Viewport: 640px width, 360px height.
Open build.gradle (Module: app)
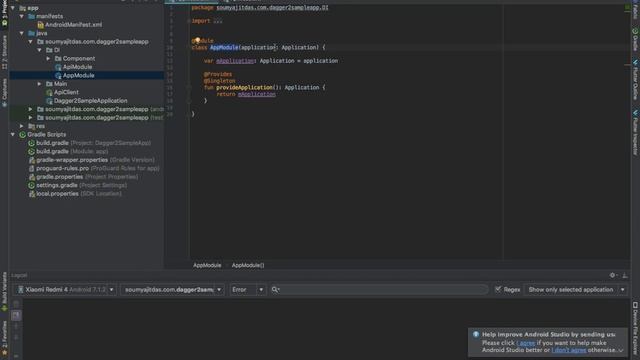pos(72,151)
